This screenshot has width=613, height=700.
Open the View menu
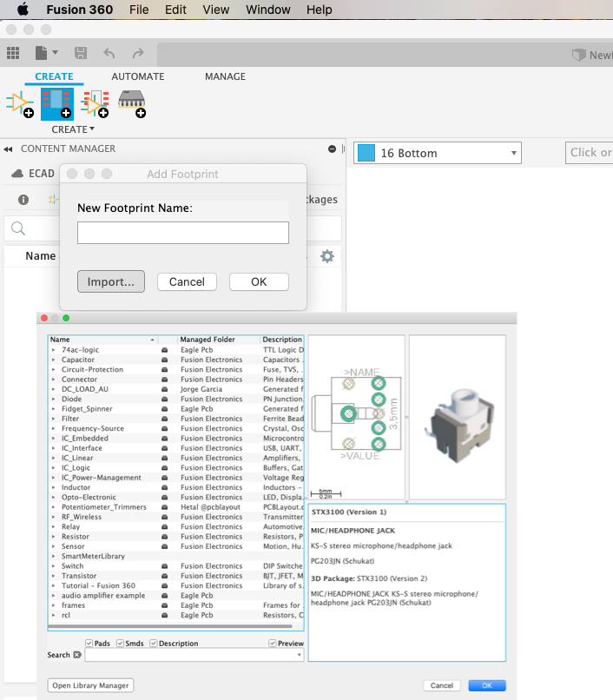coord(216,10)
